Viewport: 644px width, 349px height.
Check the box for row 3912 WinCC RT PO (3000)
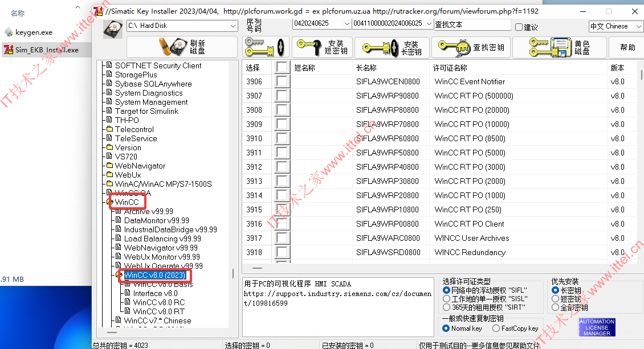[x=283, y=166]
